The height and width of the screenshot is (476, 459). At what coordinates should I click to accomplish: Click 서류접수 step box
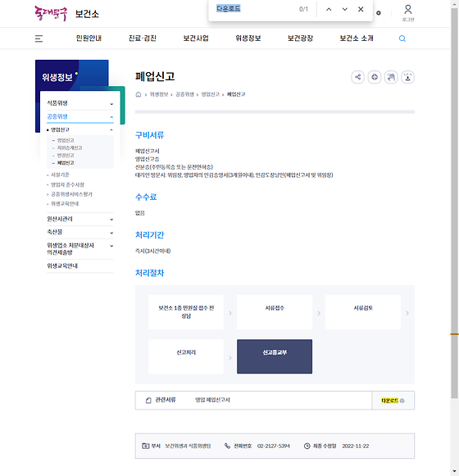point(275,312)
